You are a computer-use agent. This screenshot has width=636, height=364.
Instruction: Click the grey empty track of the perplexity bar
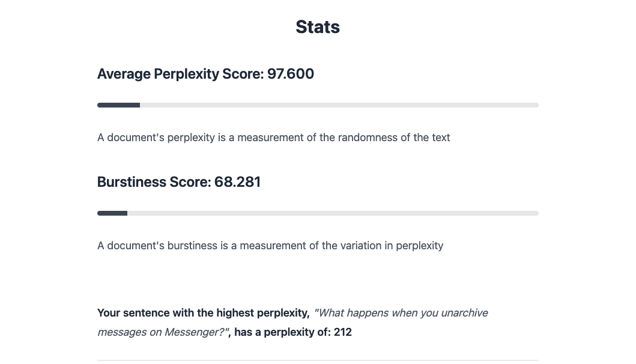pos(339,105)
